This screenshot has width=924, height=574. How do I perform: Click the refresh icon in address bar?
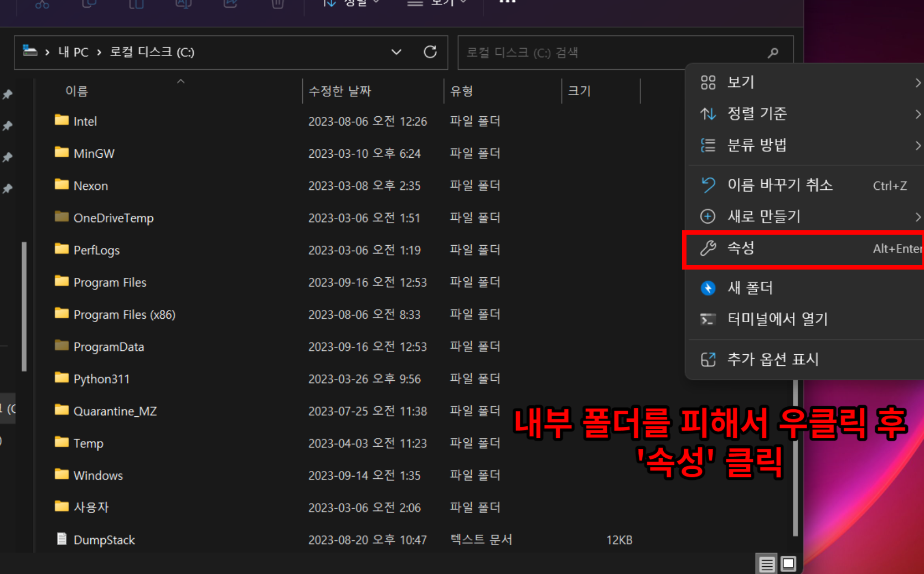click(430, 52)
